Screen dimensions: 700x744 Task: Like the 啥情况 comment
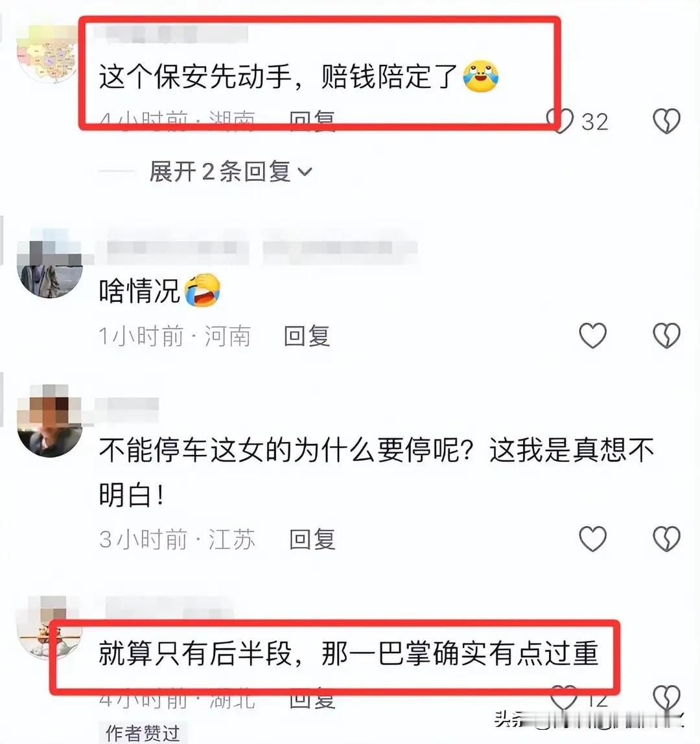coord(593,336)
